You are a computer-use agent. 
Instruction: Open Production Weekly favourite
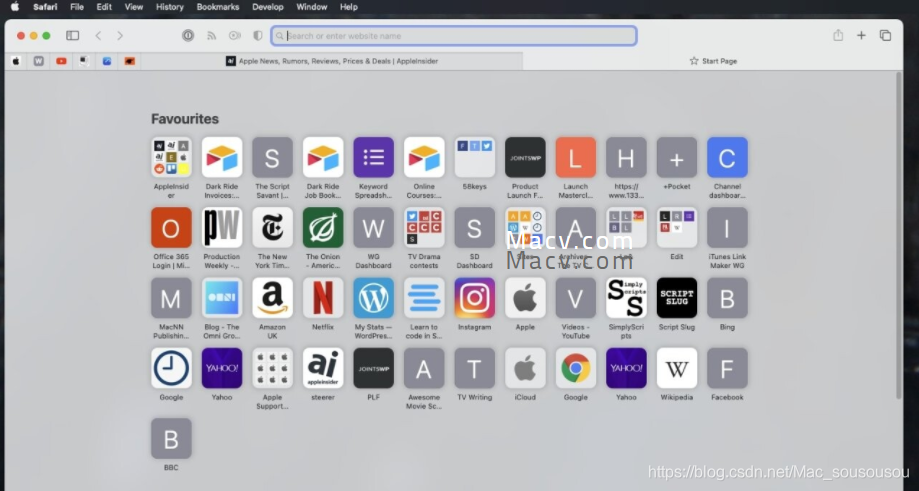[x=222, y=227]
